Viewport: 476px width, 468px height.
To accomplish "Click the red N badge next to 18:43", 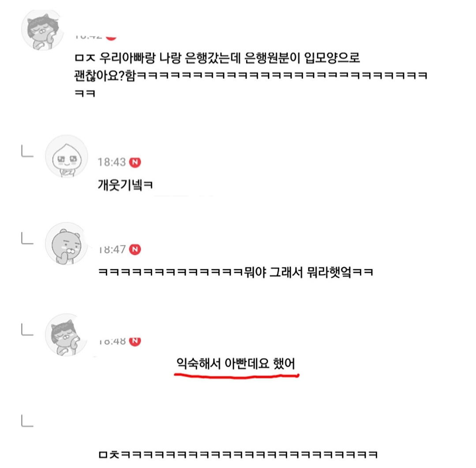I will pos(135,162).
